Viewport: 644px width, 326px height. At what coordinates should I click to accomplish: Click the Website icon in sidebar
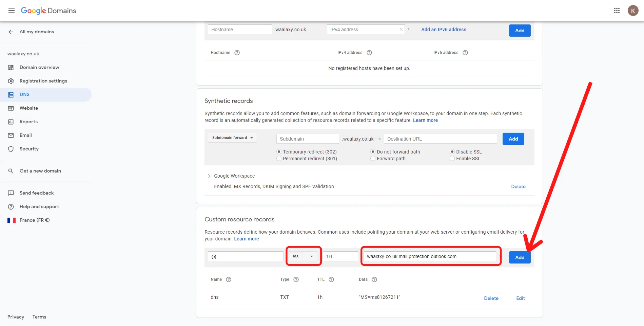(x=11, y=108)
